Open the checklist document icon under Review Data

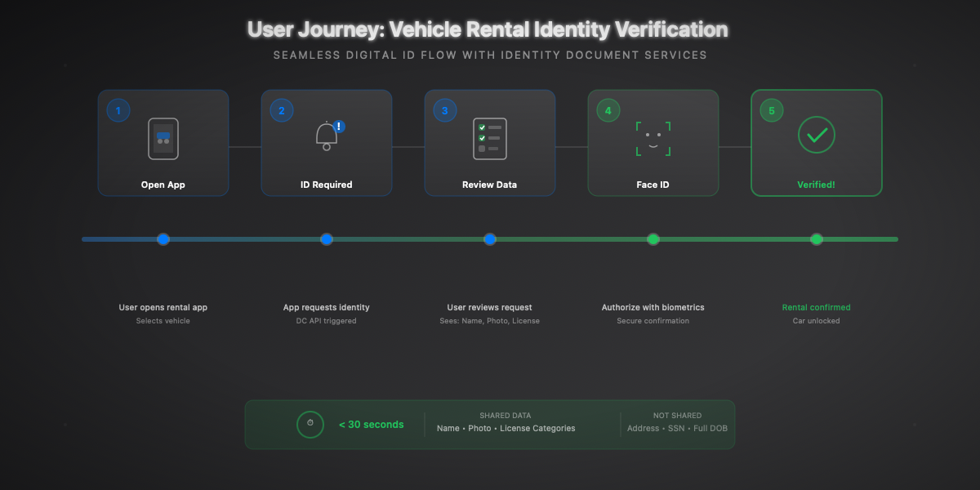click(490, 138)
